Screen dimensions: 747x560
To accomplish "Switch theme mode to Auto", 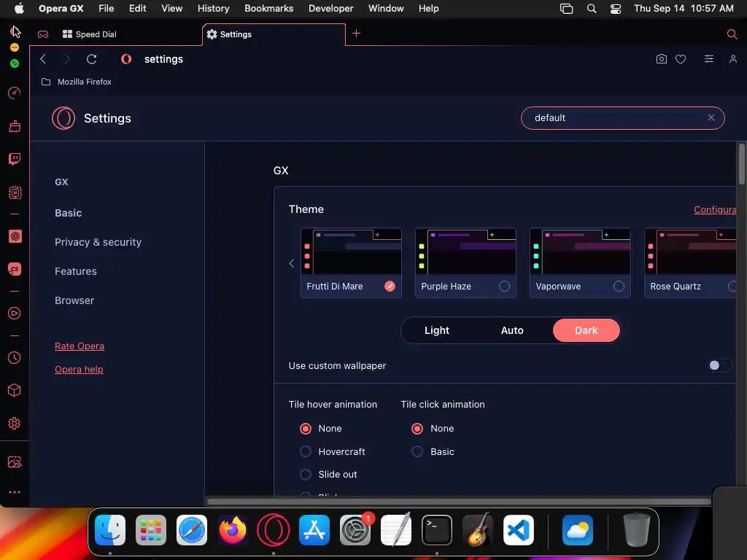I will click(512, 330).
